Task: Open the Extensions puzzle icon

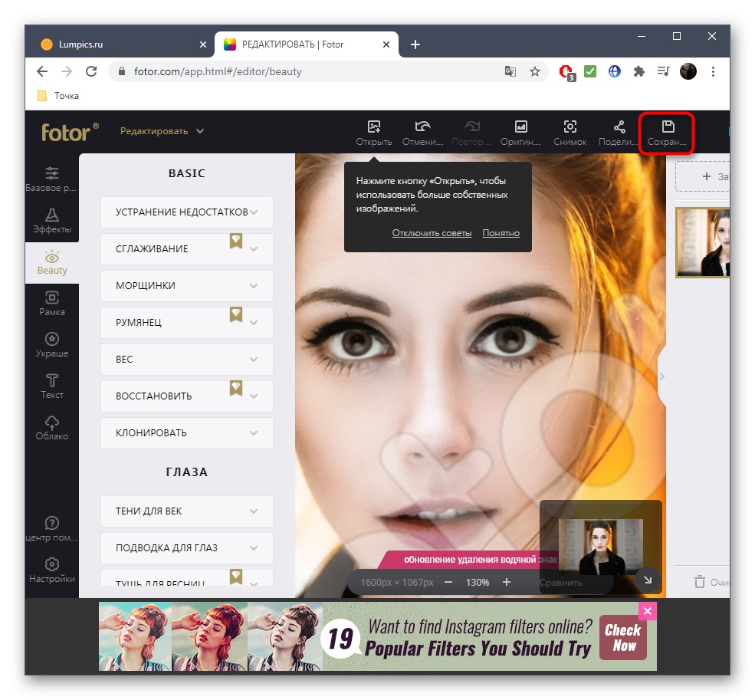Action: pyautogui.click(x=639, y=71)
